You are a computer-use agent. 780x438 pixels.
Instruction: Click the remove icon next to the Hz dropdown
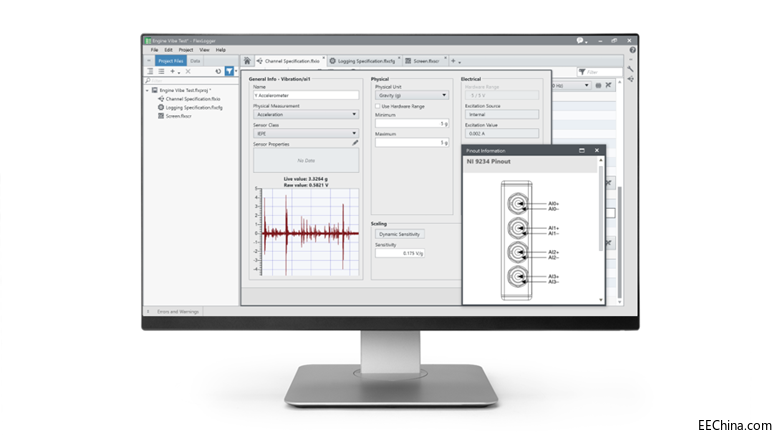[x=608, y=86]
